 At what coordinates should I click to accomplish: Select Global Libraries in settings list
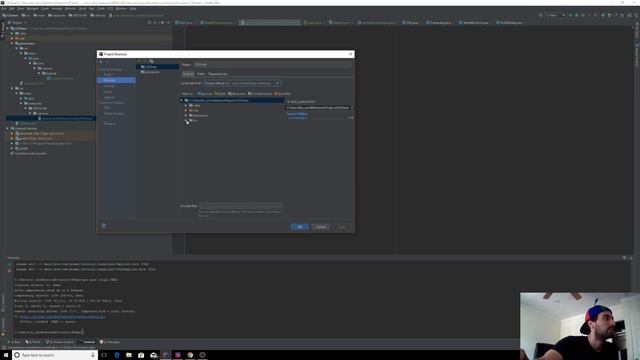coord(114,113)
